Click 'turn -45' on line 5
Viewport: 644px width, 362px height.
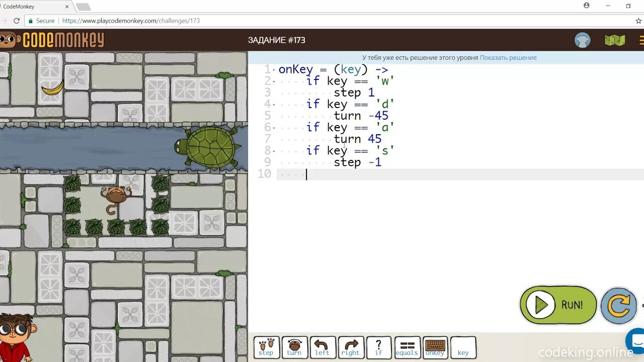pyautogui.click(x=361, y=116)
